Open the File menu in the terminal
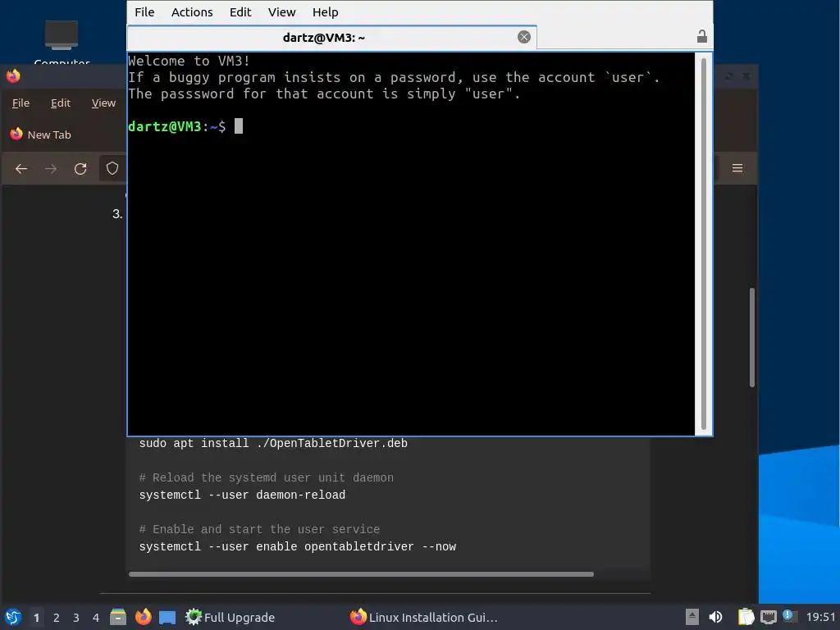The width and height of the screenshot is (840, 630). pyautogui.click(x=144, y=11)
